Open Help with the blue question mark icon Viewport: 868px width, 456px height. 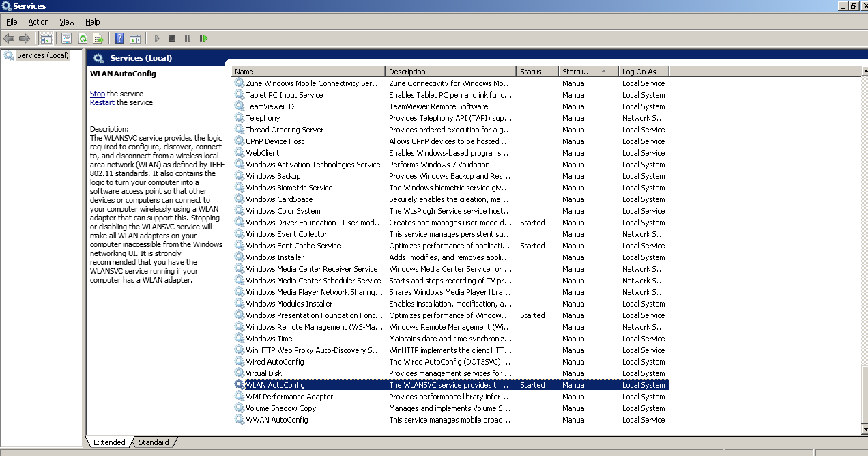119,38
